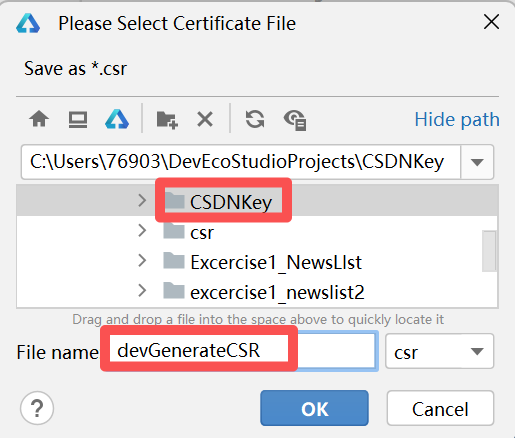Go to the Home directory icon
Viewport: 515px width, 438px height.
(39, 119)
